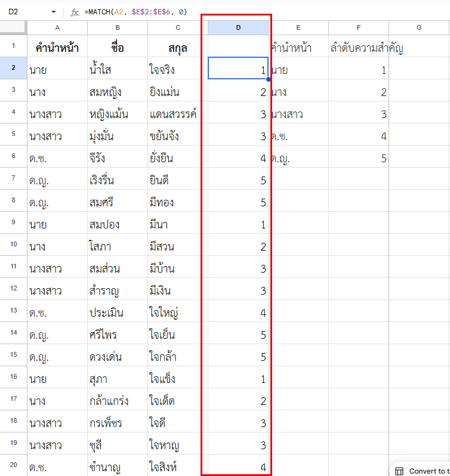Click cell 'มุ่งมั่น'
This screenshot has width=450, height=476.
coord(118,134)
